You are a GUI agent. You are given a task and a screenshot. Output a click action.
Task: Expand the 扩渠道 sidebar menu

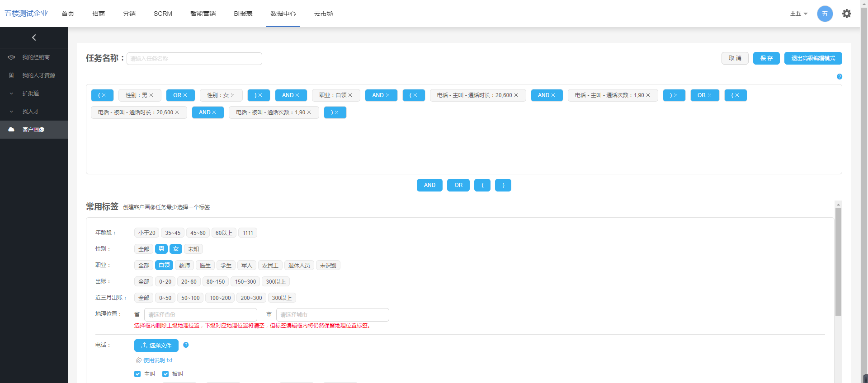30,93
